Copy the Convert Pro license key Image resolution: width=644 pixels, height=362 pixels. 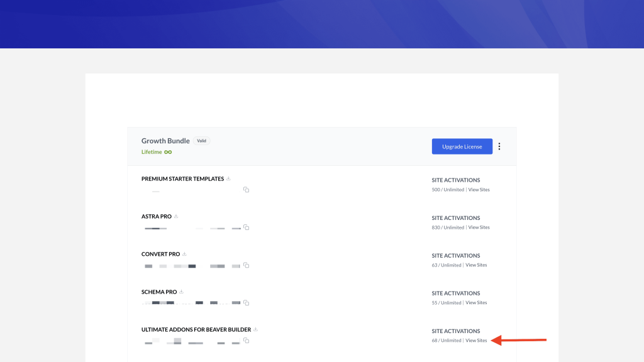coord(247,265)
